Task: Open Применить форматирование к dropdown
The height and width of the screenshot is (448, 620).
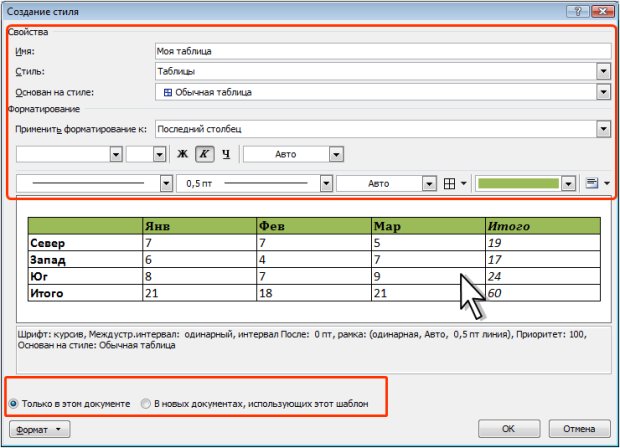Action: coord(603,129)
